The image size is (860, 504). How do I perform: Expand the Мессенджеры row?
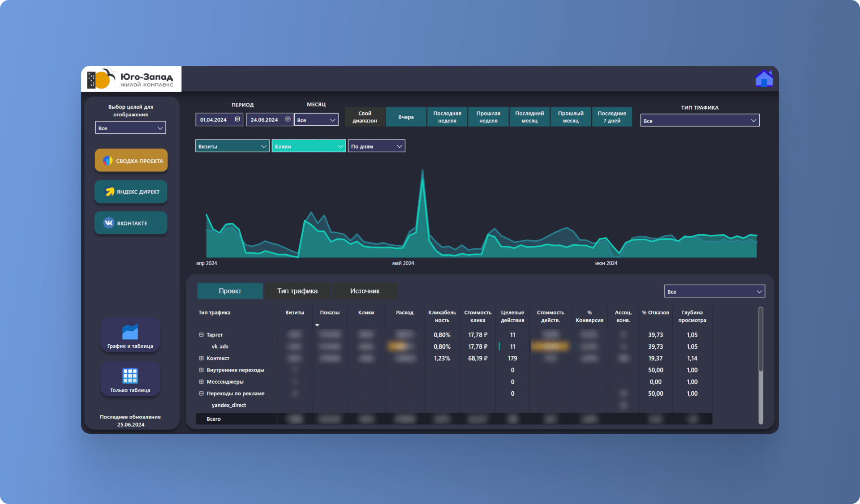pyautogui.click(x=201, y=382)
